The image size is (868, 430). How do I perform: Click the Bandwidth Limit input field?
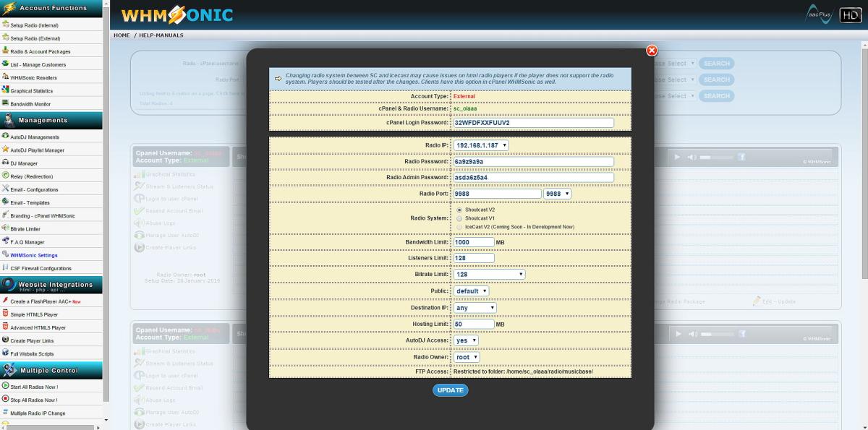pyautogui.click(x=474, y=242)
